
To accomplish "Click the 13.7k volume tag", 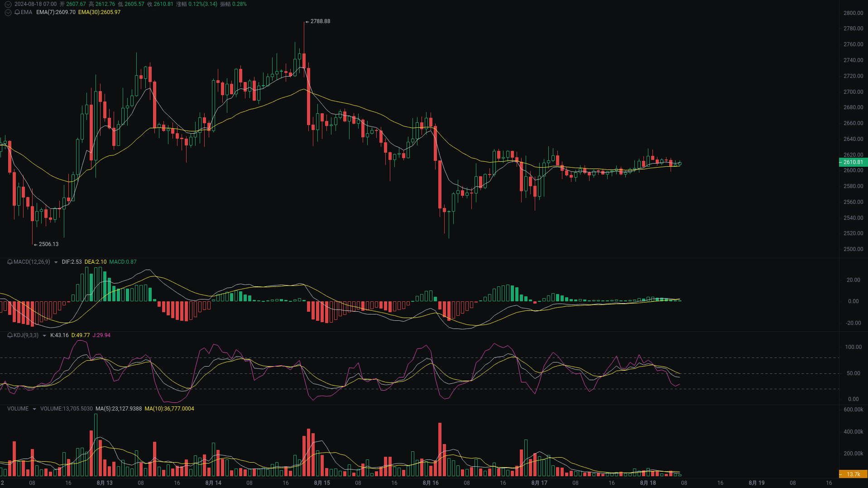I will point(853,474).
